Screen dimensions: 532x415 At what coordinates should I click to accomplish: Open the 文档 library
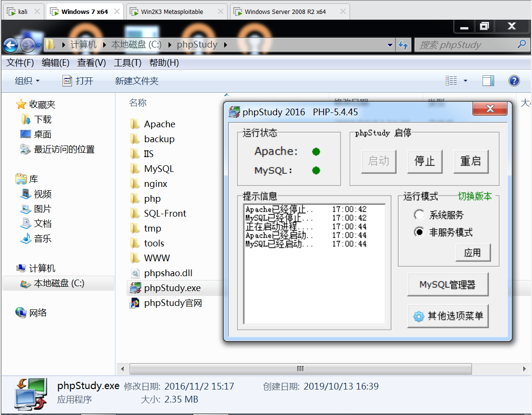pyautogui.click(x=36, y=224)
